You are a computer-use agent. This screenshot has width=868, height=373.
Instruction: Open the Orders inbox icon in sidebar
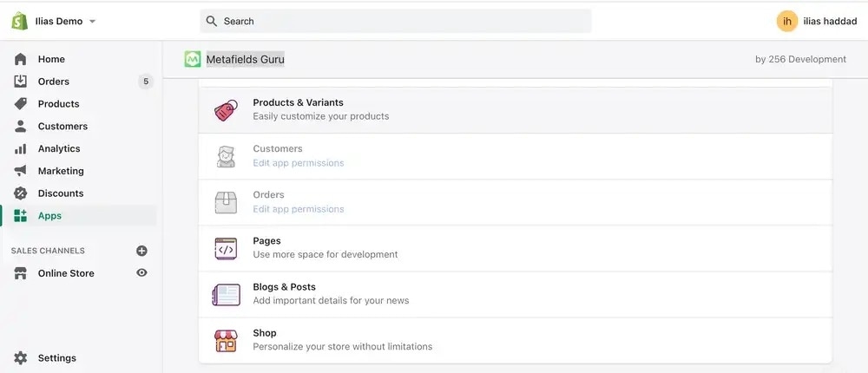tap(21, 82)
